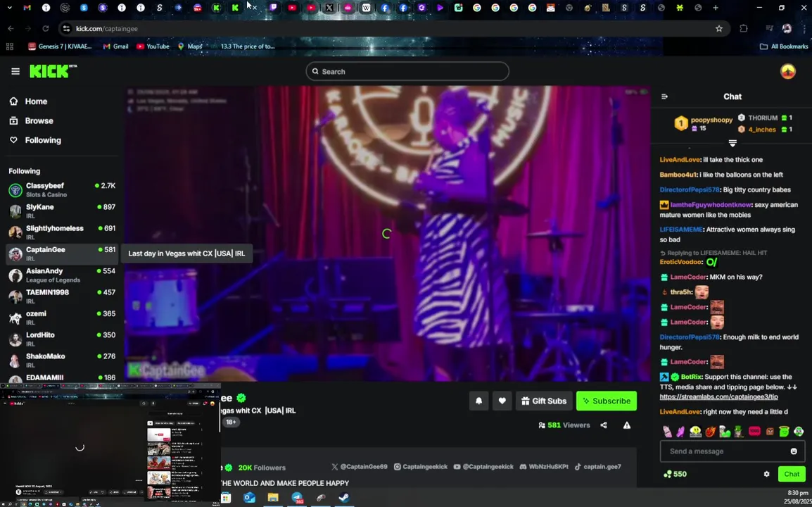Open the Kick hamburger sidebar menu
The height and width of the screenshot is (507, 812).
[x=15, y=72]
